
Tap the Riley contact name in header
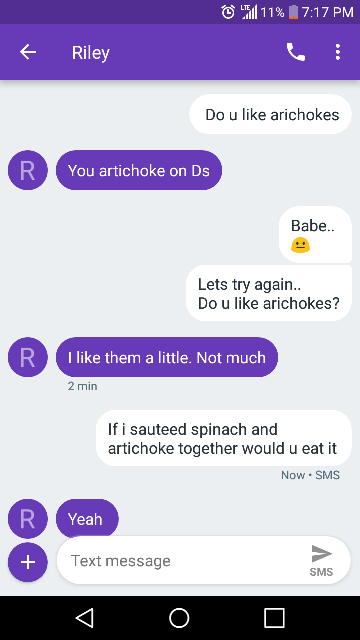coord(91,53)
